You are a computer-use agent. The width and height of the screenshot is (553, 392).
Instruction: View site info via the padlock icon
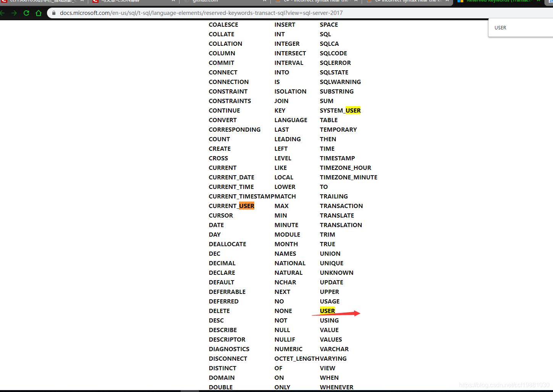point(53,13)
